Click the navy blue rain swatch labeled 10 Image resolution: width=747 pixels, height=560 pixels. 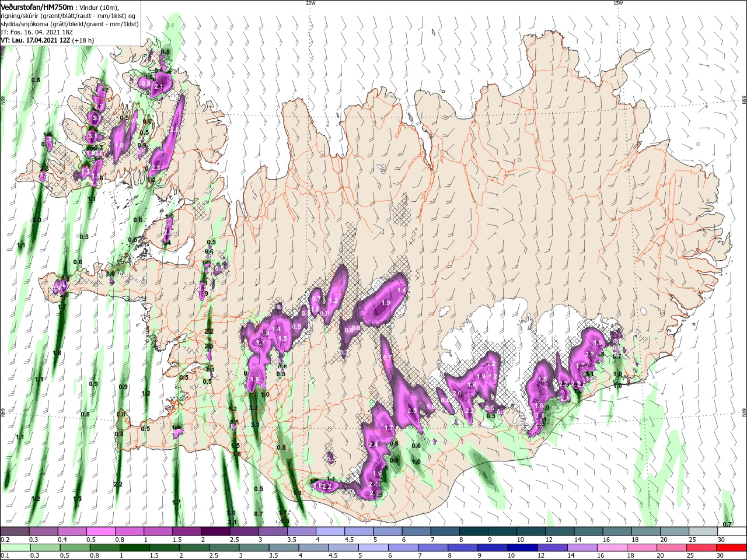pos(522,548)
